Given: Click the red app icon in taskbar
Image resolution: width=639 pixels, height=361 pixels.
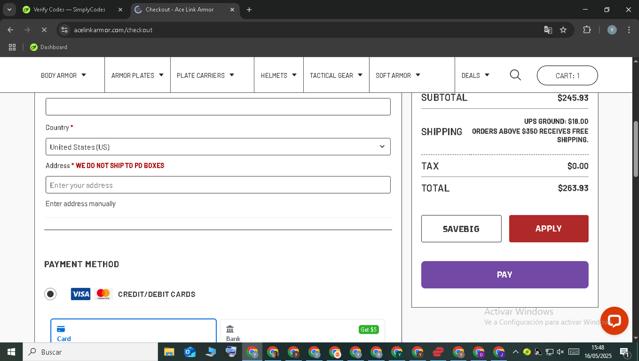Looking at the screenshot, I should (x=438, y=352).
